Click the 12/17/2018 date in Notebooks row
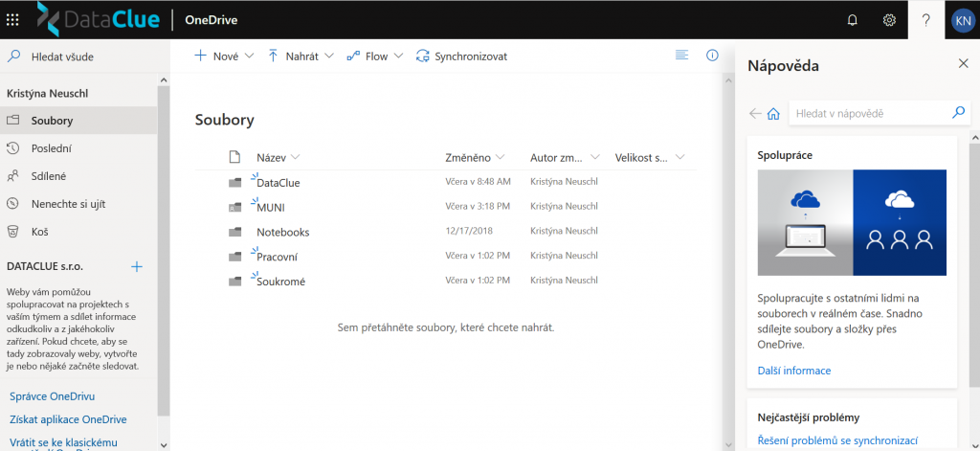 (x=469, y=231)
